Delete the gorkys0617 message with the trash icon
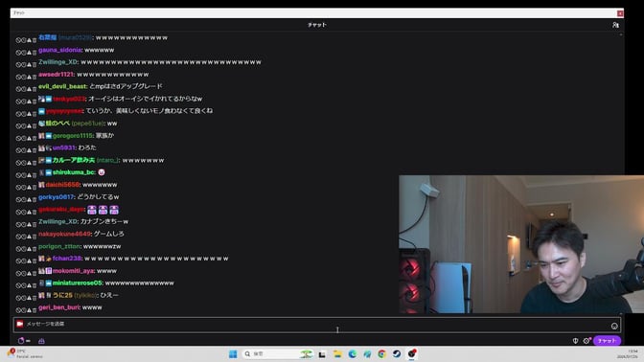This screenshot has height=362, width=644. [x=34, y=200]
